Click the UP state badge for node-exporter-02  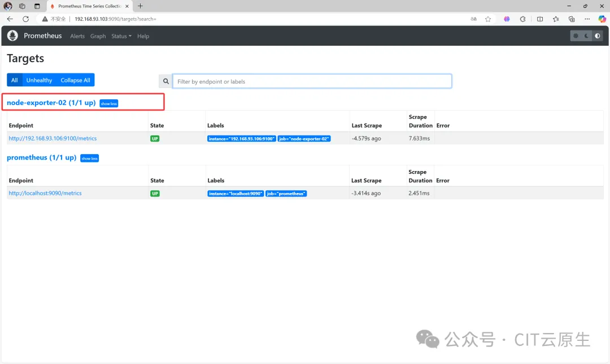(155, 138)
